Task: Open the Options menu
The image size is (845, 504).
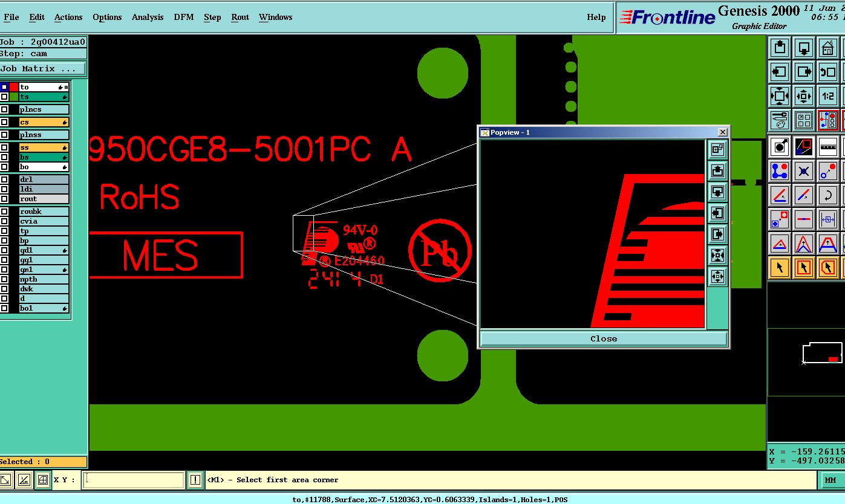Action: (x=107, y=17)
